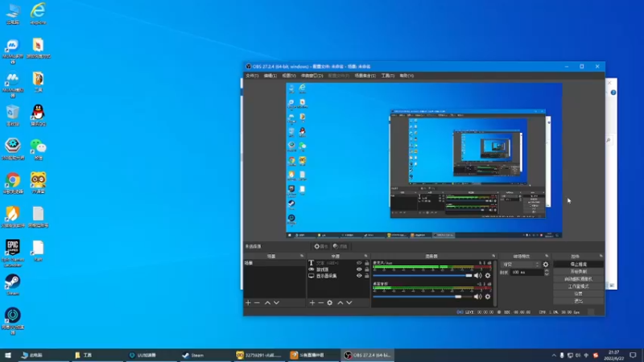This screenshot has height=362, width=644.
Task: Open the blank text file desktop icon
Action: point(38,251)
